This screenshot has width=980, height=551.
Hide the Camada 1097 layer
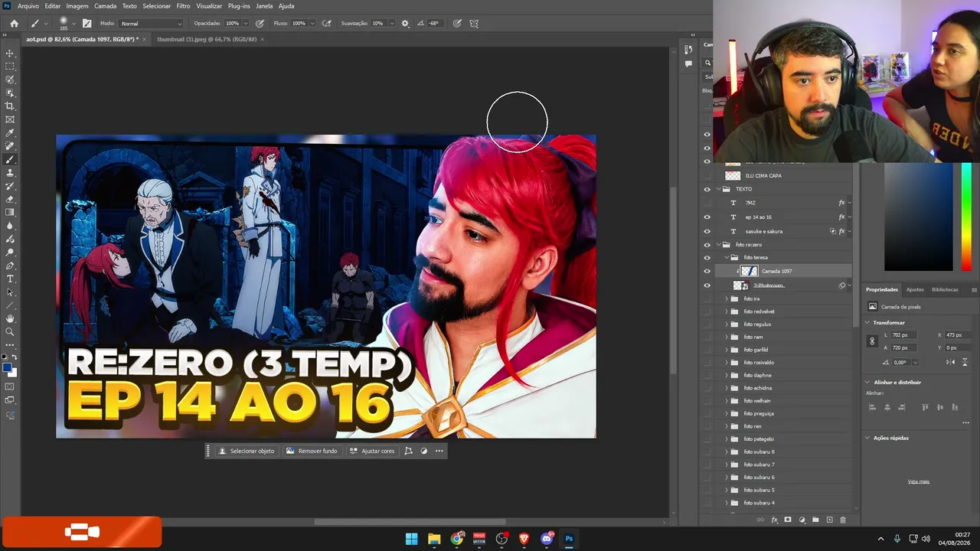pyautogui.click(x=707, y=271)
